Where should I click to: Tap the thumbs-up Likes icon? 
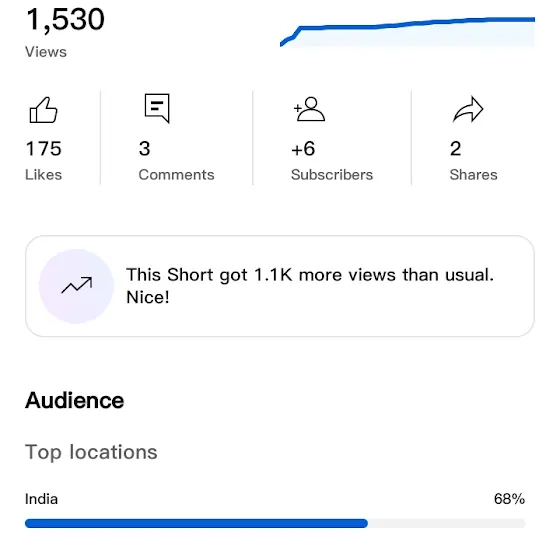(x=43, y=110)
